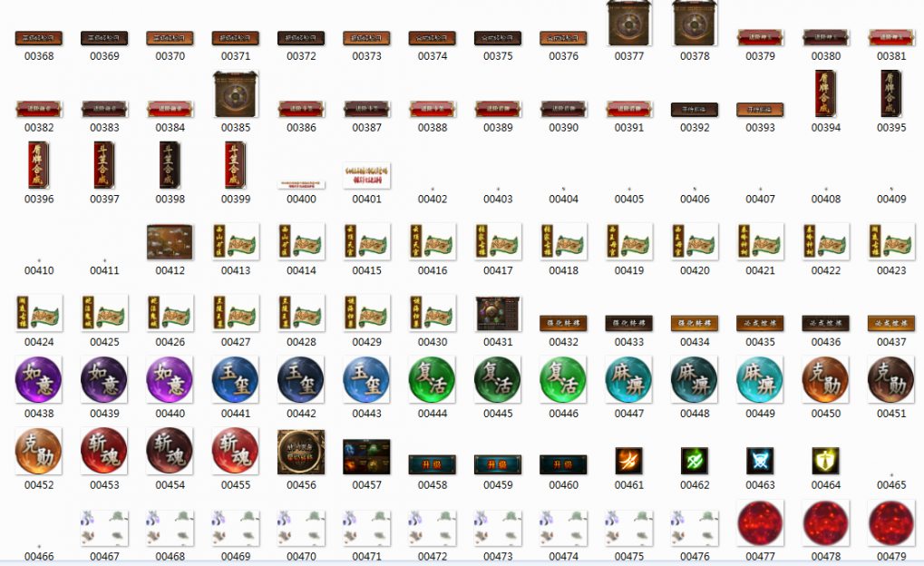This screenshot has width=924, height=566.
Task: Click the teal orb icon 00447
Action: (x=628, y=379)
